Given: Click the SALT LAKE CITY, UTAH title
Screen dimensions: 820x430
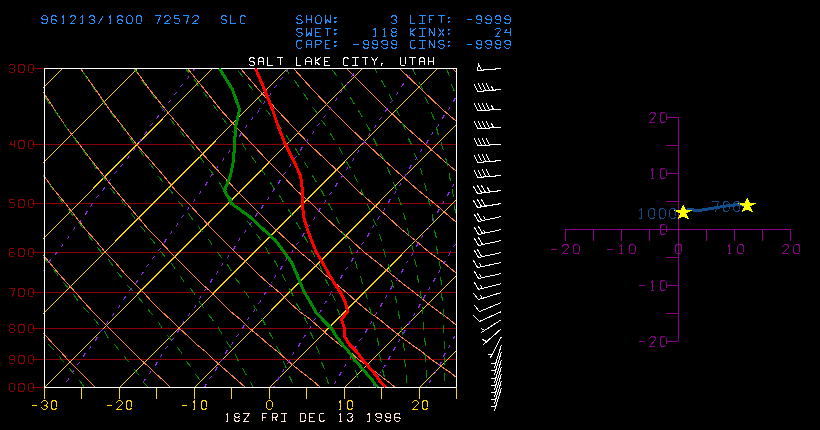Looking at the screenshot, I should [x=341, y=61].
